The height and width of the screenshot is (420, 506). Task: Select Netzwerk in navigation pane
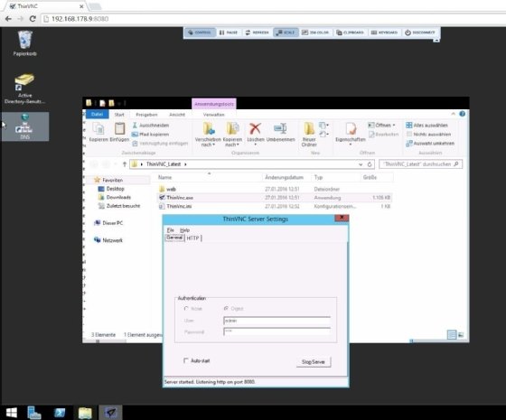pos(108,240)
